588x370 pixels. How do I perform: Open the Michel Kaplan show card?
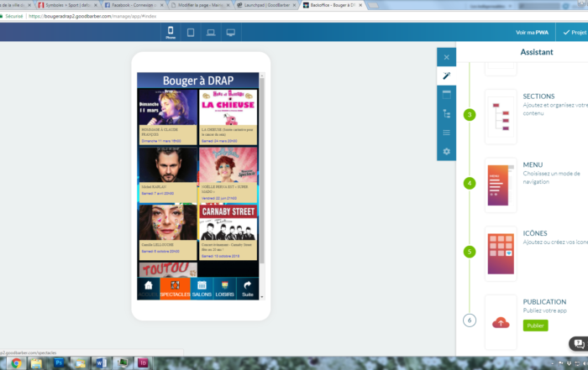click(x=168, y=175)
